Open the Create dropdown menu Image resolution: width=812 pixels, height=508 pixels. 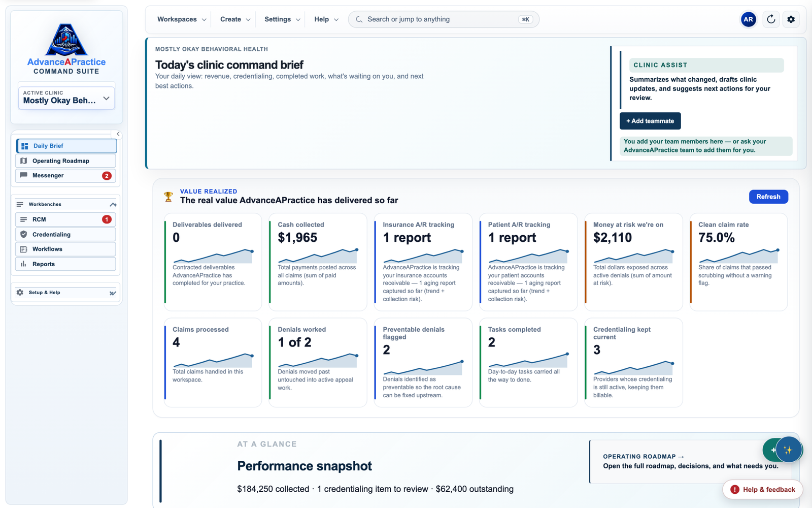click(x=235, y=19)
